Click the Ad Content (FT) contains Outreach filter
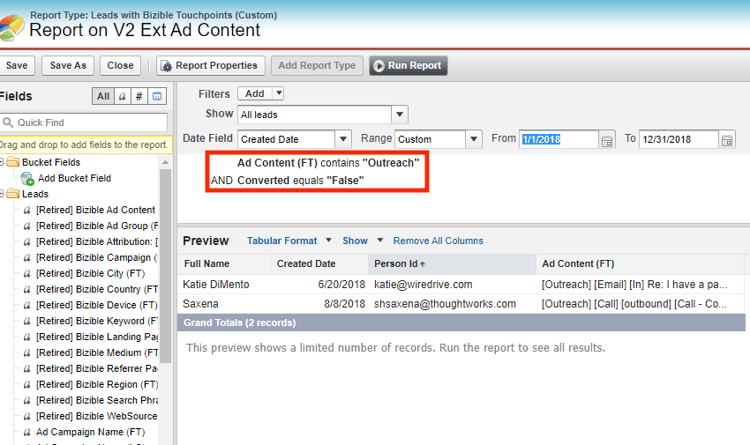The image size is (750, 445). click(328, 163)
